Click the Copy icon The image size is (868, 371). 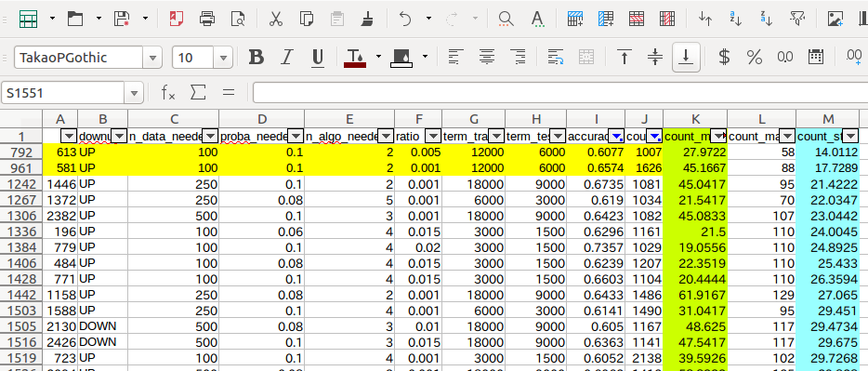[306, 19]
